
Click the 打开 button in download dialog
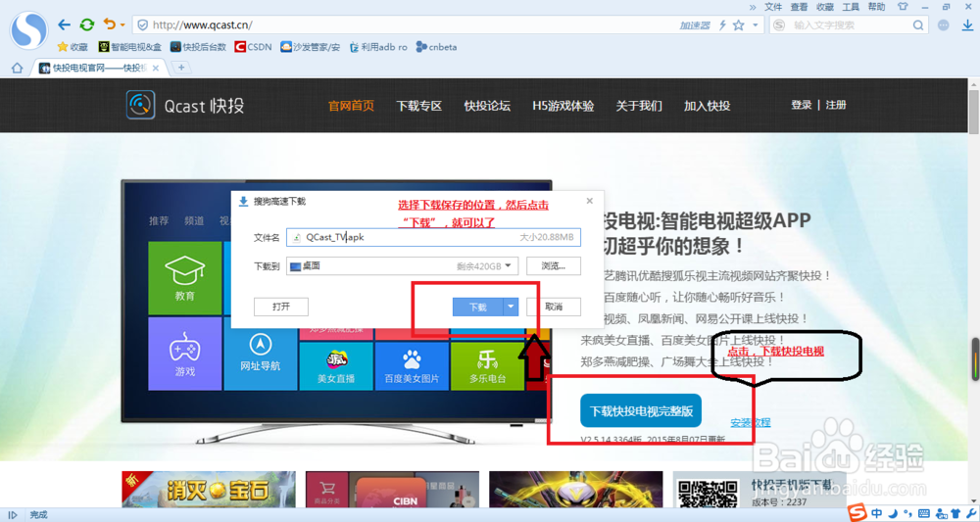pyautogui.click(x=281, y=307)
